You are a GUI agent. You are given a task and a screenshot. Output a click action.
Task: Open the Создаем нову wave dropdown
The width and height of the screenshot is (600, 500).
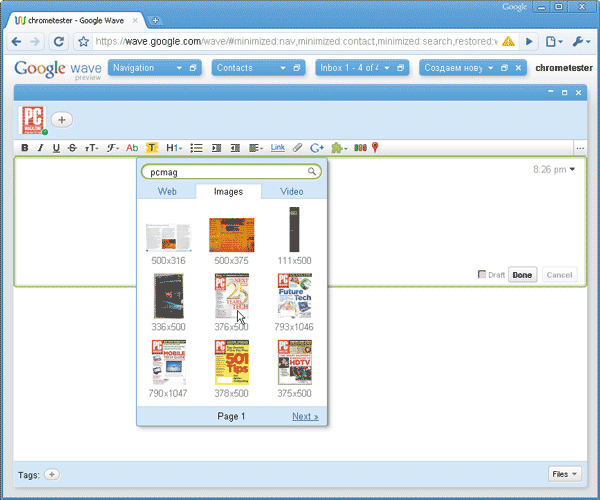pyautogui.click(x=491, y=68)
